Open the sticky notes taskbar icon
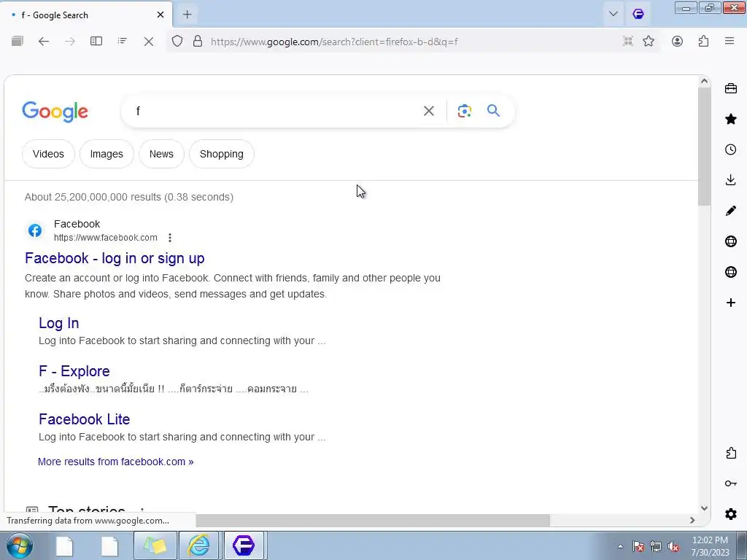 155,545
